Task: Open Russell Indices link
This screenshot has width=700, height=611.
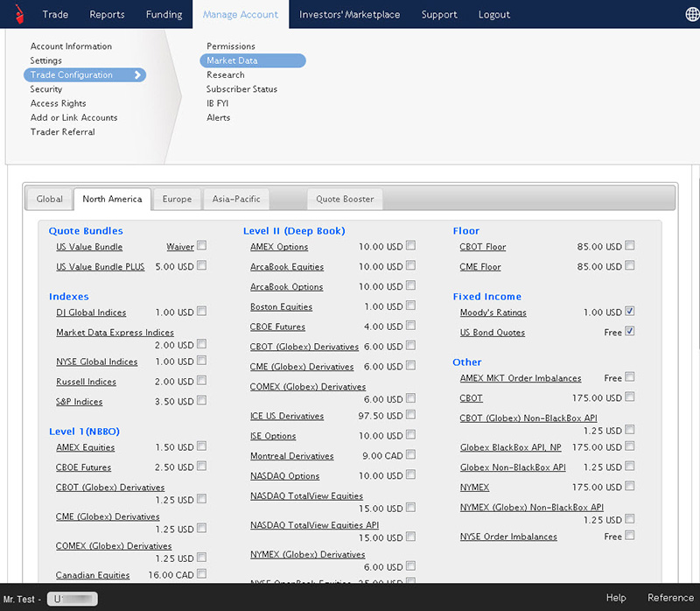Action: tap(86, 382)
